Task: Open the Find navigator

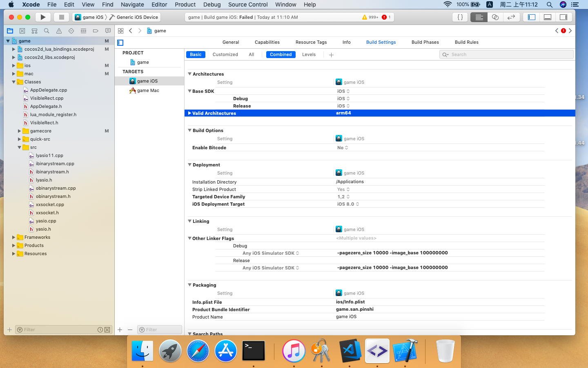Action: pos(47,31)
